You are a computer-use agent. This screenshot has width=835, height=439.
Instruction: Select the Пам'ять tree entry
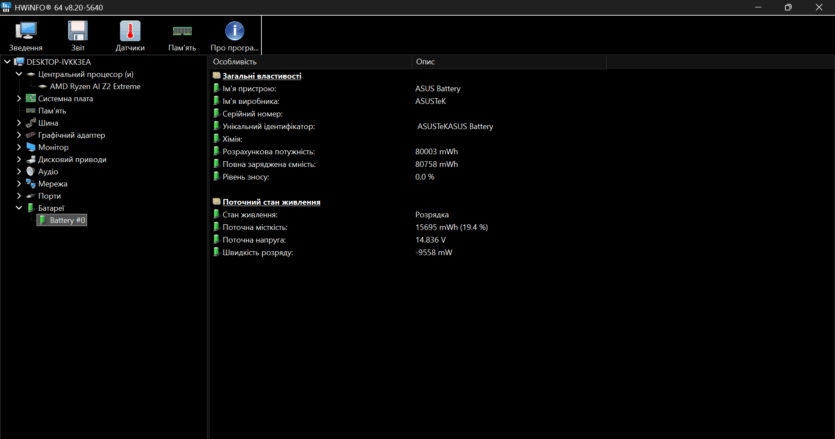52,111
